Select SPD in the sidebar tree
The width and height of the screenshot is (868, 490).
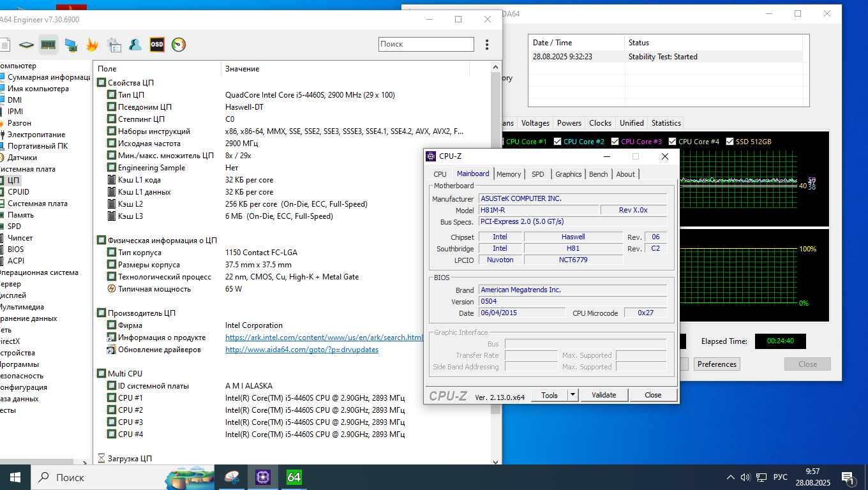coord(14,226)
